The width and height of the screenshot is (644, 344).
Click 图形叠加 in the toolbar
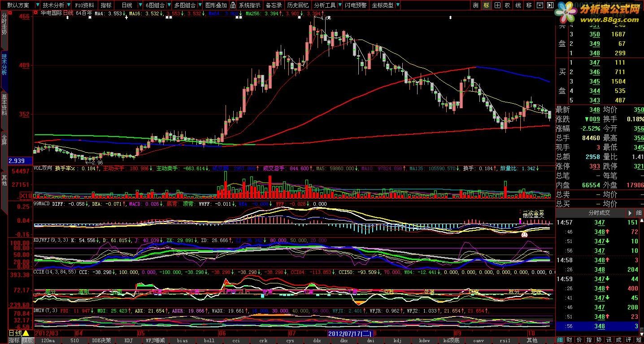point(216,5)
